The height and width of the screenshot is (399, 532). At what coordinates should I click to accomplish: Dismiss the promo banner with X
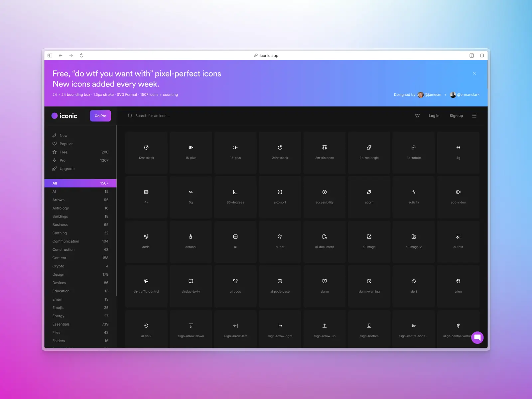pyautogui.click(x=474, y=73)
